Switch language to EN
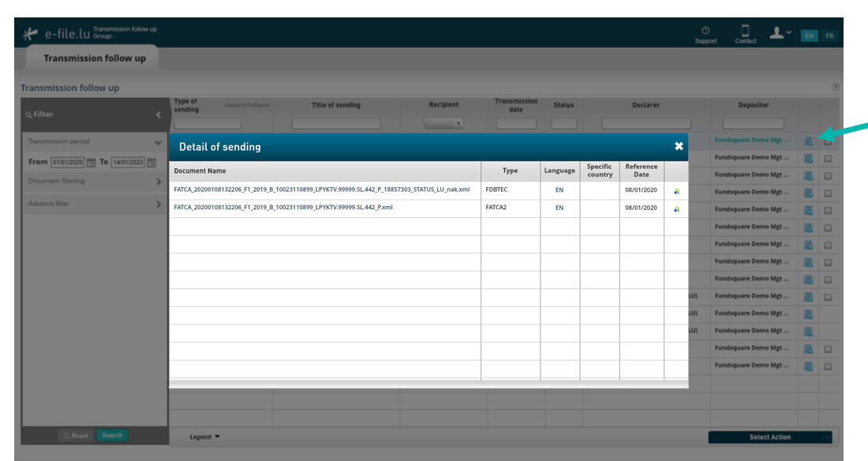The width and height of the screenshot is (868, 461). pyautogui.click(x=810, y=36)
